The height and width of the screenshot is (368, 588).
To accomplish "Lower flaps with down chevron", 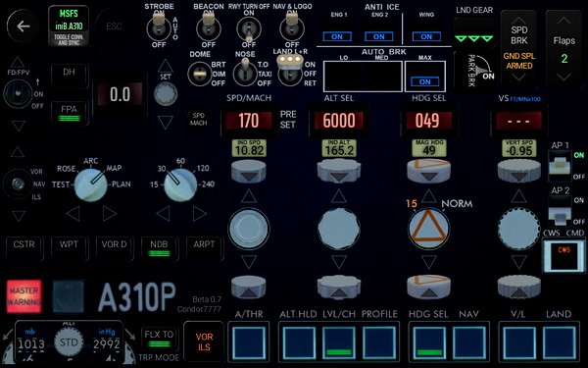I will [x=564, y=78].
